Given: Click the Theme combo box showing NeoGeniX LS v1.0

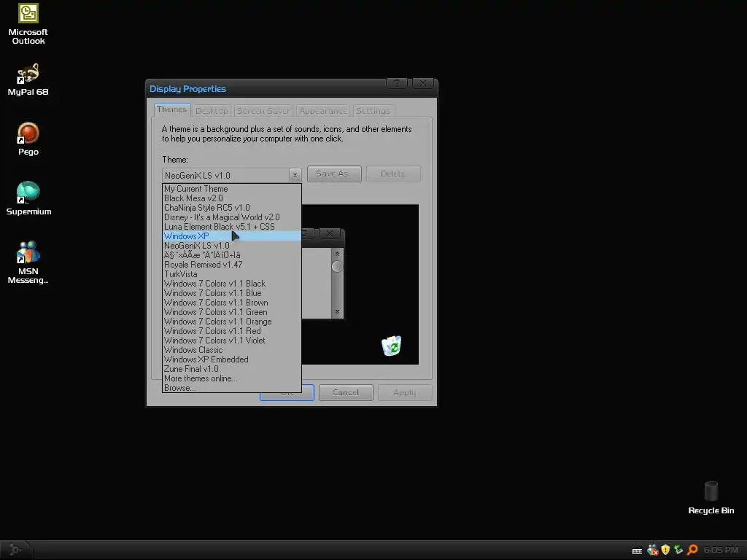Looking at the screenshot, I should [x=231, y=175].
